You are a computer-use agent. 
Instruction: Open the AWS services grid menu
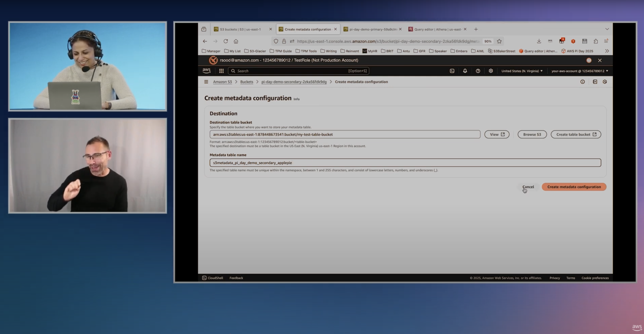click(221, 71)
